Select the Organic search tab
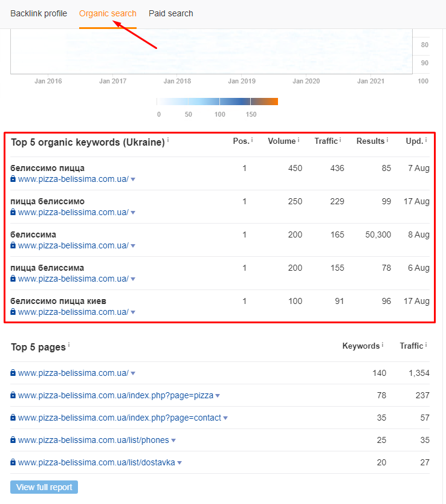Screen dimensions: 446x504 click(x=108, y=13)
